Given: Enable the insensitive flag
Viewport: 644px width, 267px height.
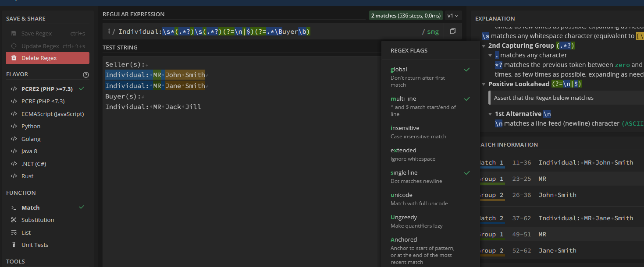Looking at the screenshot, I should [431, 132].
